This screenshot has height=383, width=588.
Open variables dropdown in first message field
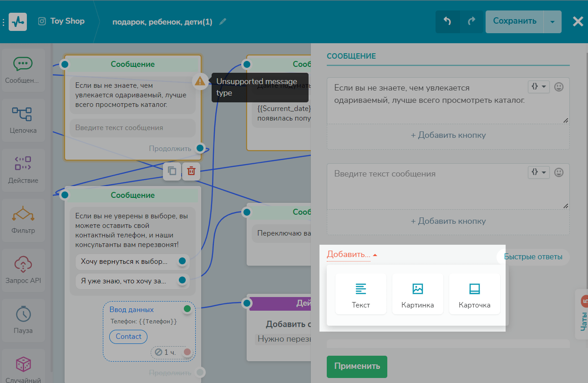point(538,86)
